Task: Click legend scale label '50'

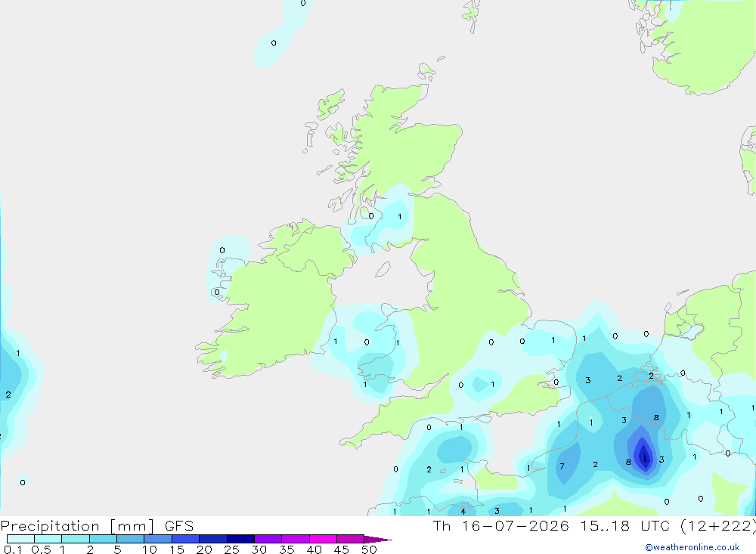Action: 370,549
